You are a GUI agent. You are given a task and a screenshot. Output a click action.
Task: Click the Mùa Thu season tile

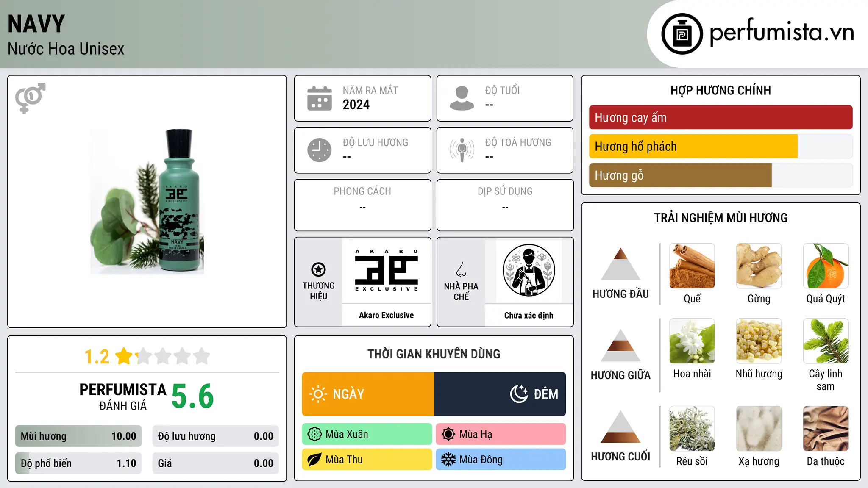(367, 460)
